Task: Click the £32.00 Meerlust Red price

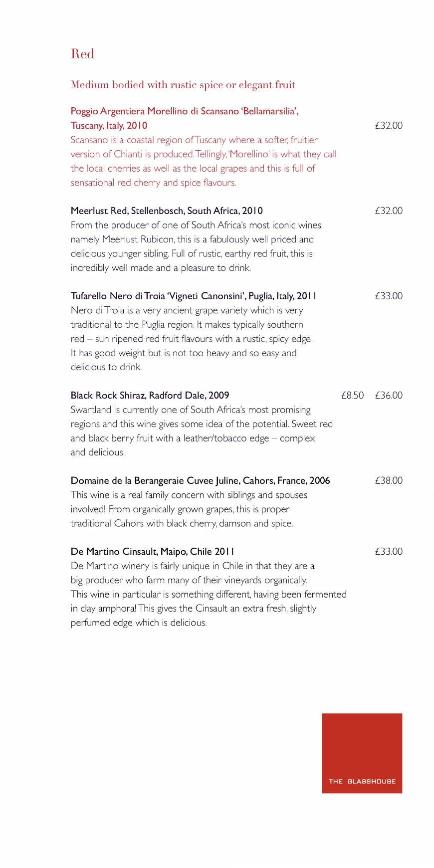Action: tap(389, 211)
